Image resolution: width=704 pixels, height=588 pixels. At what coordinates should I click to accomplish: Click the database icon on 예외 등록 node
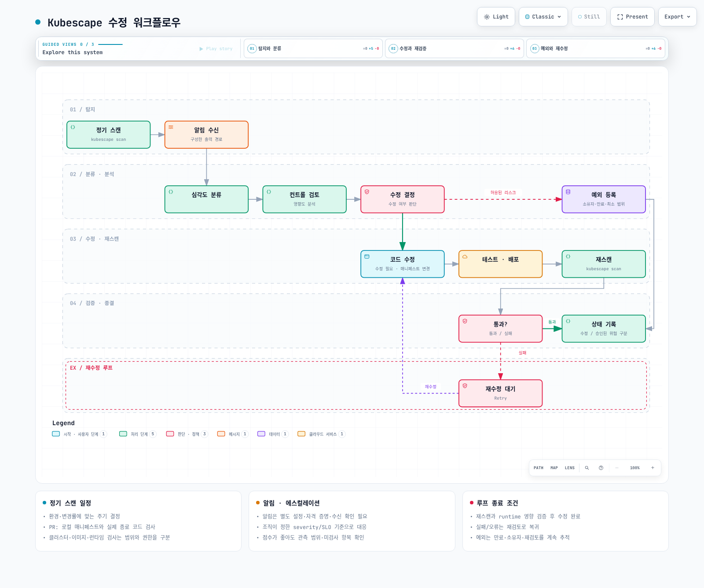[x=568, y=192]
